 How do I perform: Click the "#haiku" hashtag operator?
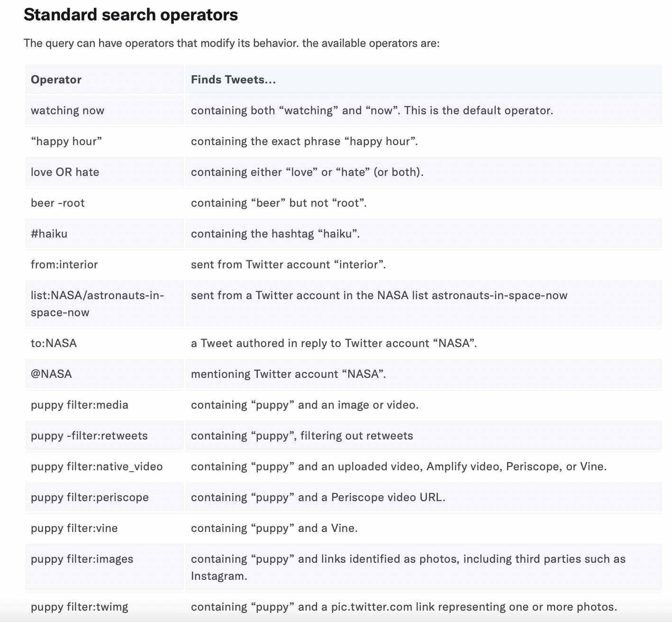pos(49,234)
